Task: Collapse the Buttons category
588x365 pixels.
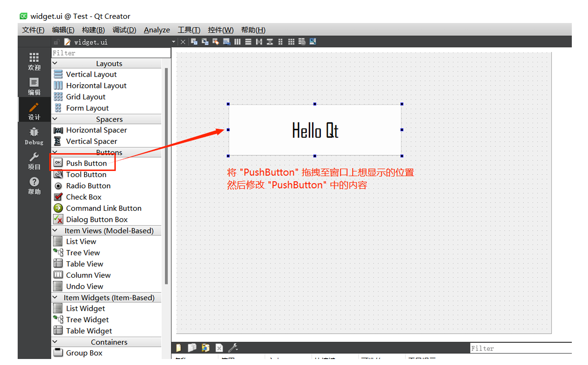Action: coord(55,152)
